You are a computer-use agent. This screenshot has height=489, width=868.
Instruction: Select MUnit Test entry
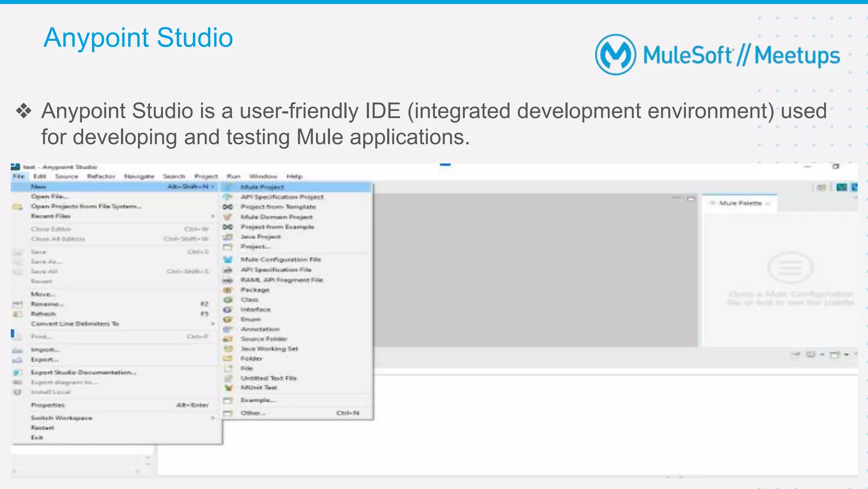(296, 388)
